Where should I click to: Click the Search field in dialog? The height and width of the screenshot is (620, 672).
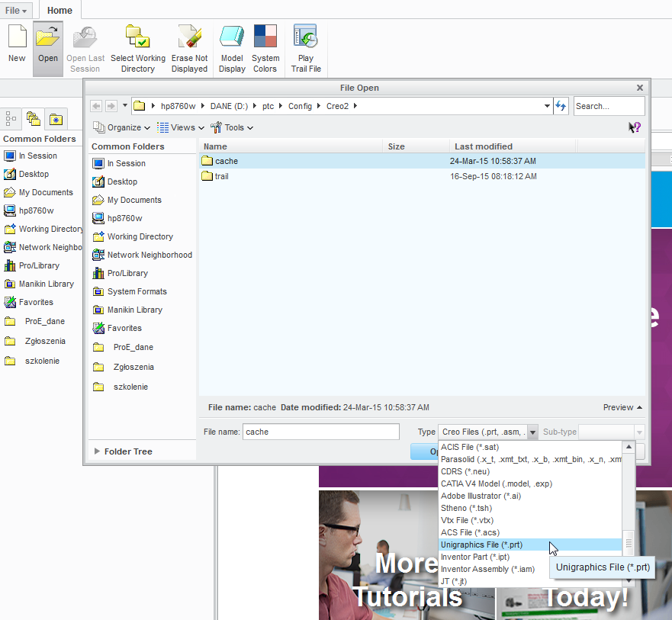coord(609,106)
